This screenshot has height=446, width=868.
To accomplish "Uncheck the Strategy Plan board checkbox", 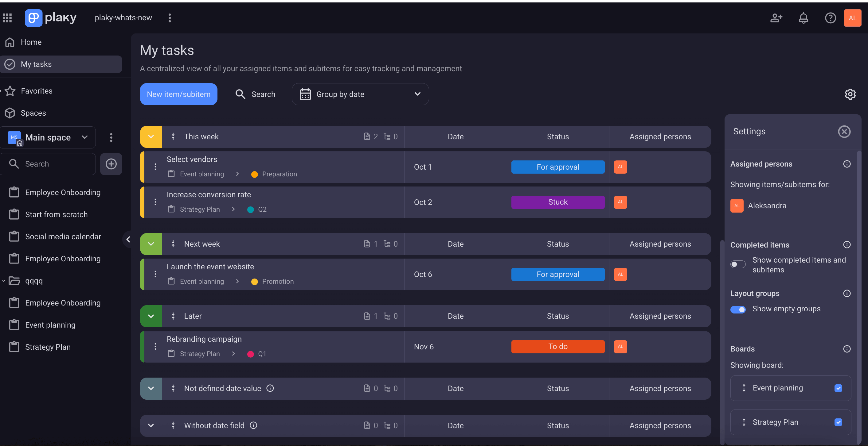I will click(838, 422).
